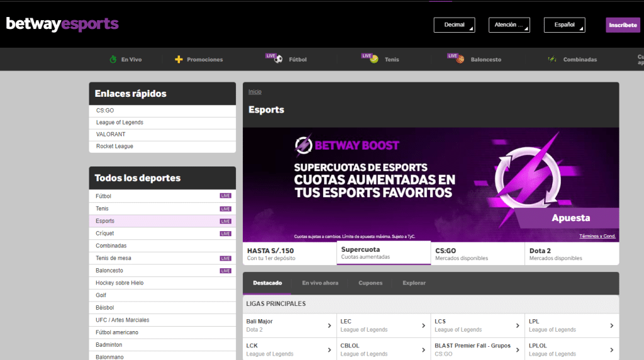Switch to the Destacado tab

click(x=267, y=283)
